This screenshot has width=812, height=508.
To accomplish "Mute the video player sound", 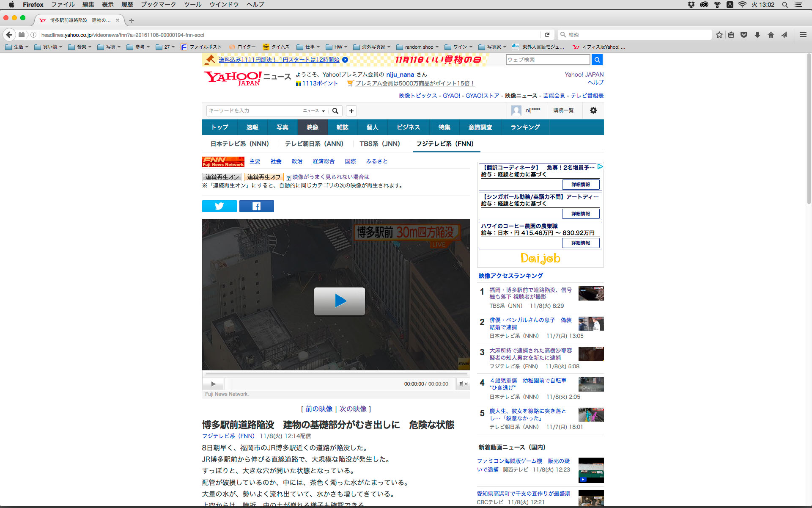I will 463,384.
